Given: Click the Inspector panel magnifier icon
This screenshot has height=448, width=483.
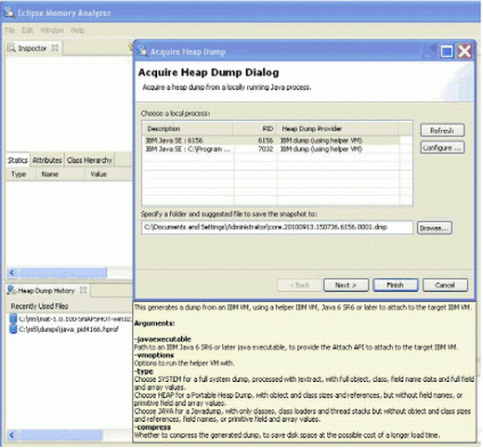Looking at the screenshot, I should click(11, 47).
